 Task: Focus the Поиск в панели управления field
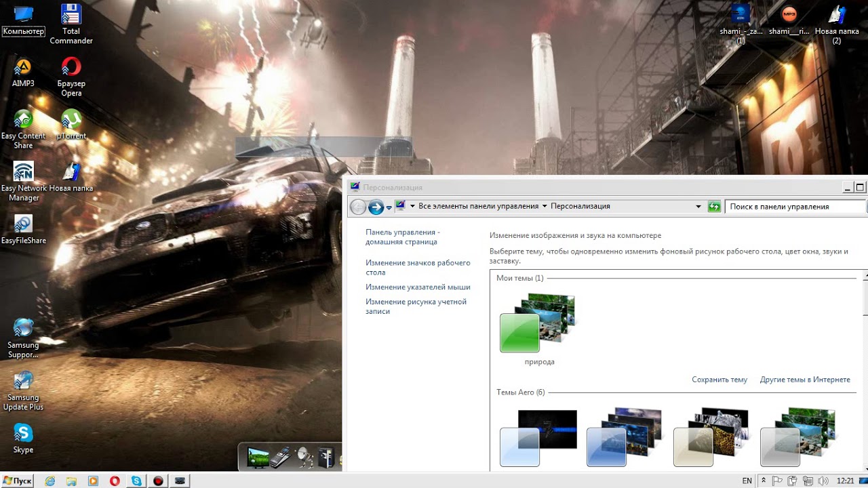[795, 207]
